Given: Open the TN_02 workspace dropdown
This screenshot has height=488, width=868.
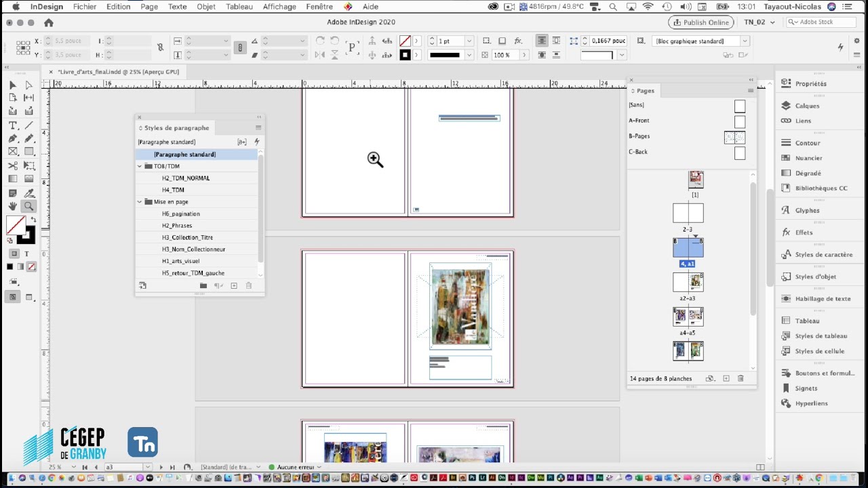Looking at the screenshot, I should pyautogui.click(x=760, y=22).
